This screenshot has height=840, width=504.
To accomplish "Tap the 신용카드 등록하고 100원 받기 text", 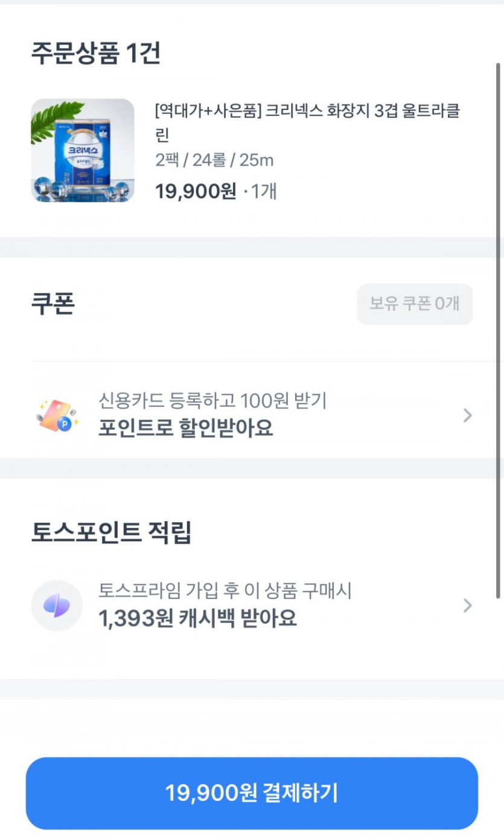I will tap(212, 400).
